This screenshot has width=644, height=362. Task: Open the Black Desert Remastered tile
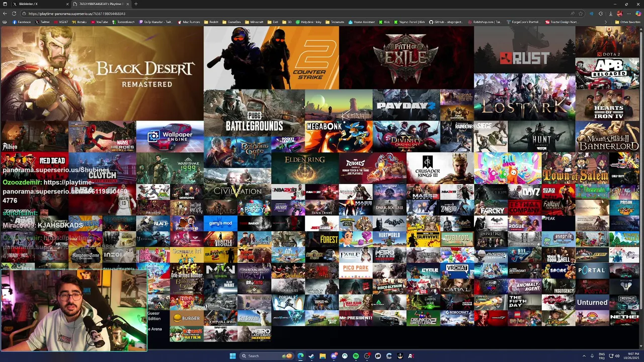point(102,73)
